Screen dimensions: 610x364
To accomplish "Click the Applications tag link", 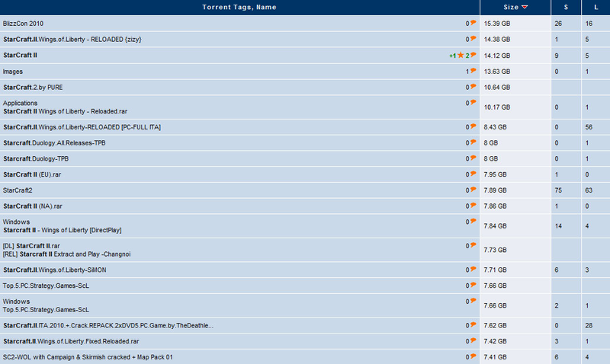I will (21, 103).
